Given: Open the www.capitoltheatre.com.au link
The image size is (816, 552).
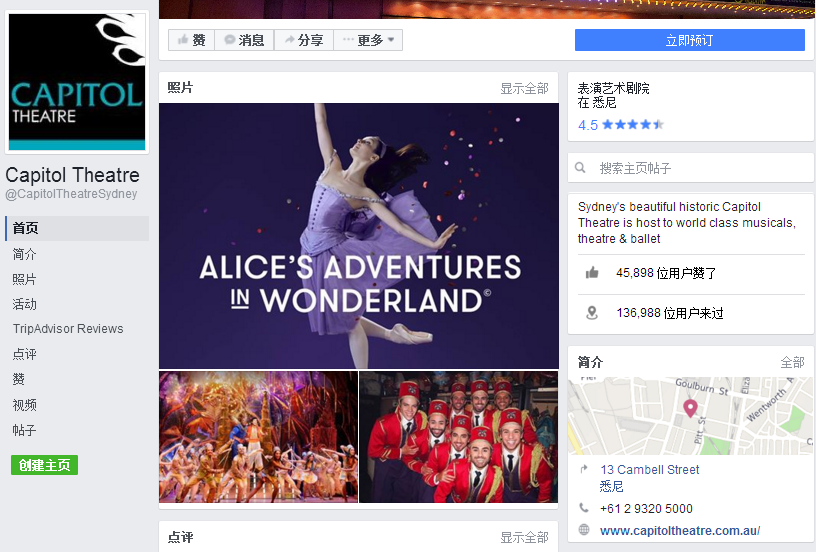Looking at the screenshot, I should pos(680,531).
